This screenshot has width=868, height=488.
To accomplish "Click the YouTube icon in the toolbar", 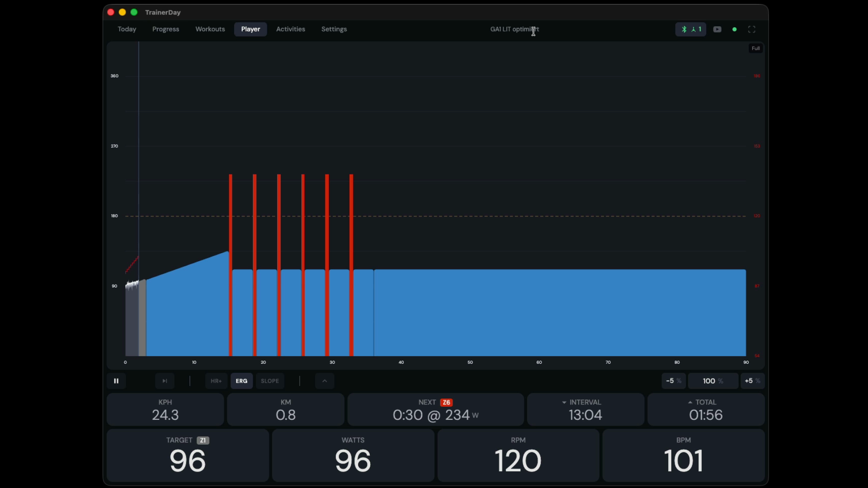I will [718, 29].
